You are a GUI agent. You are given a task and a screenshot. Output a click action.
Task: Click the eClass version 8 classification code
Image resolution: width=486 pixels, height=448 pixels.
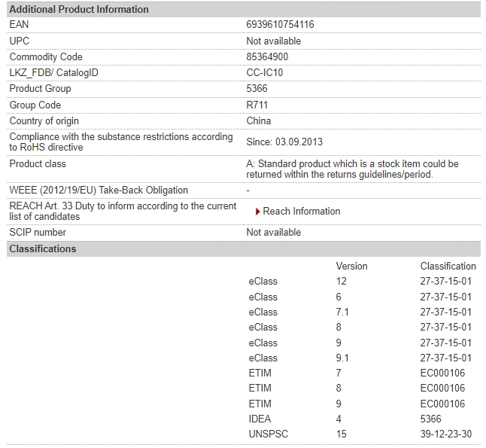(445, 327)
